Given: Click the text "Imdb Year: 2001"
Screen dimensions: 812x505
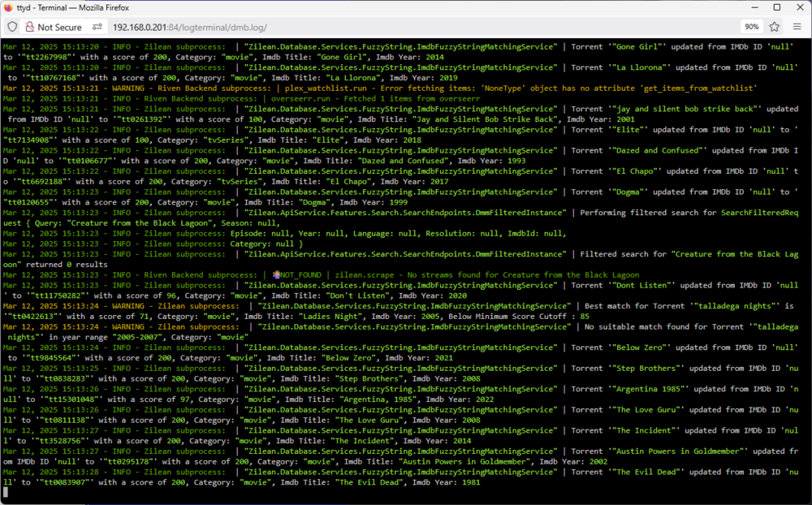Looking at the screenshot, I should coord(600,119).
